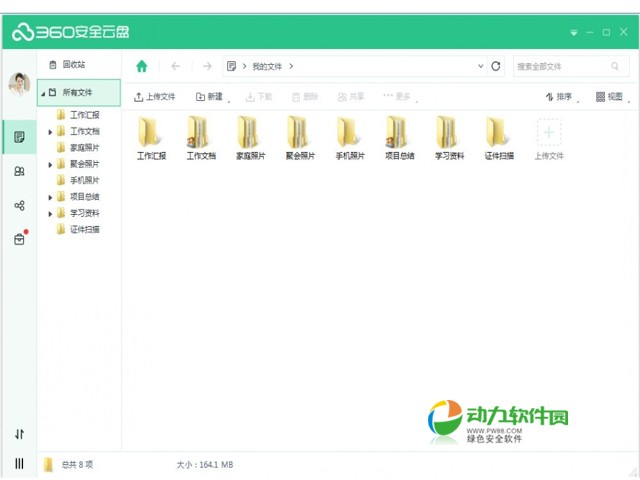640x480 pixels.
Task: Select 回收站 recycle bin in the left panel
Action: tap(73, 64)
